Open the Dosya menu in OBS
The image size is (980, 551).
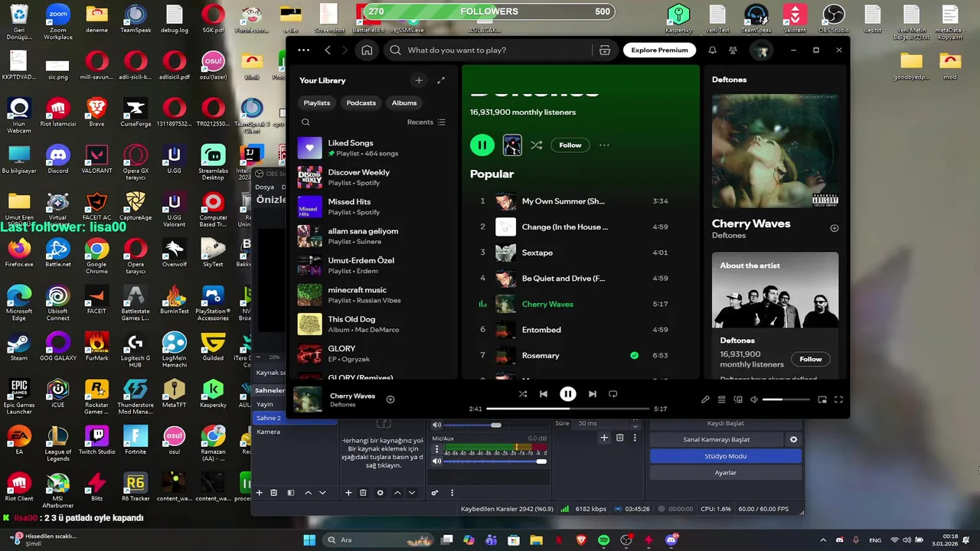click(264, 187)
